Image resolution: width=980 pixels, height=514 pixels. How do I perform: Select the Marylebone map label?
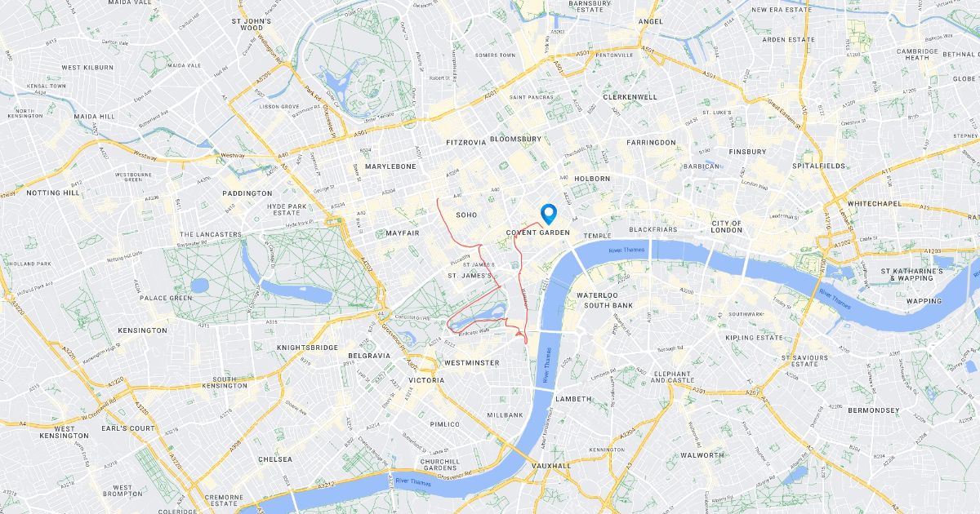390,166
